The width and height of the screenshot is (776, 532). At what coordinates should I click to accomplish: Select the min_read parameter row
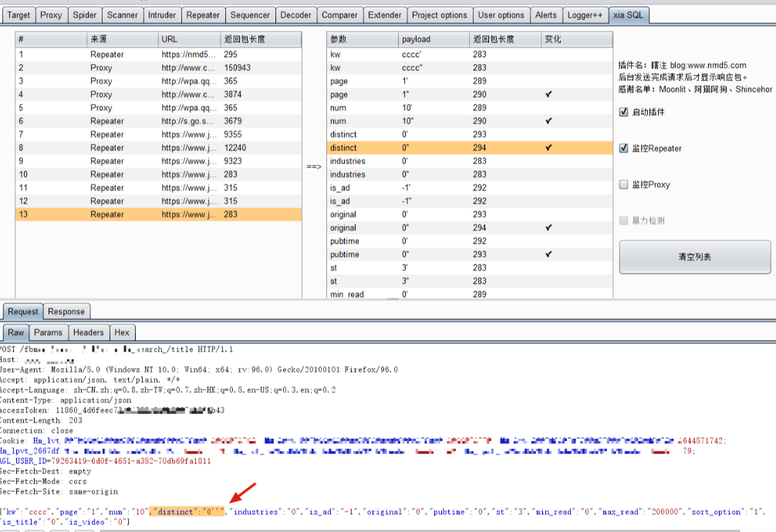(x=470, y=294)
